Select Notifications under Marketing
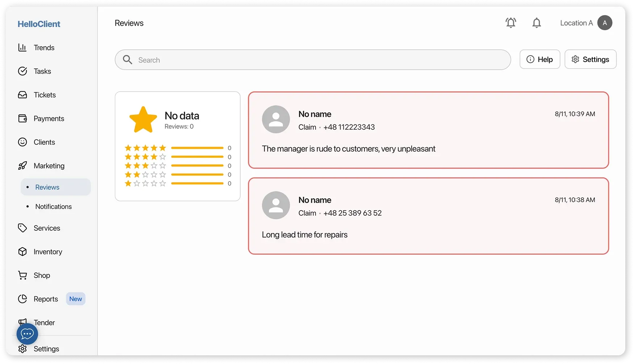 [53, 207]
